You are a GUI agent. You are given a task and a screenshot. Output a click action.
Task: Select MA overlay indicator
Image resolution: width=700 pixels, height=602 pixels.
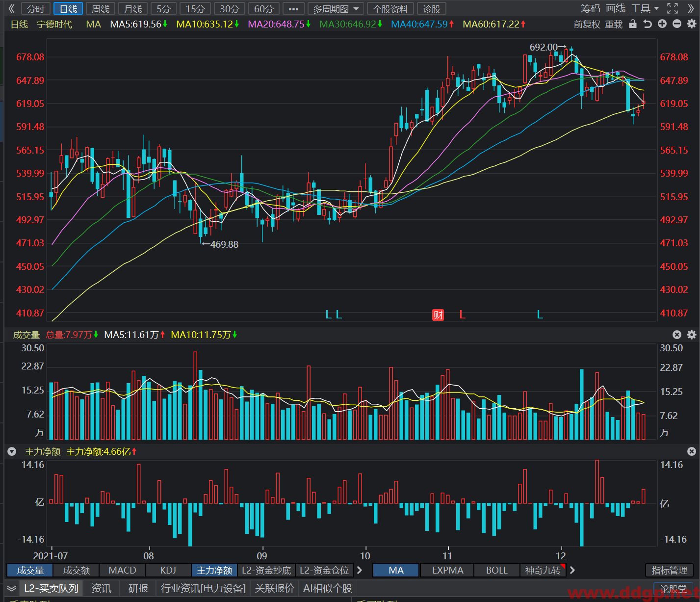click(396, 570)
